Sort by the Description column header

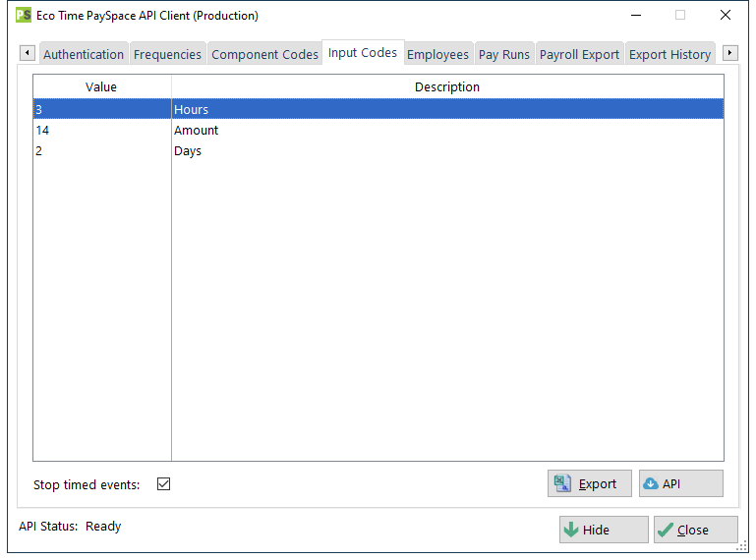point(447,86)
